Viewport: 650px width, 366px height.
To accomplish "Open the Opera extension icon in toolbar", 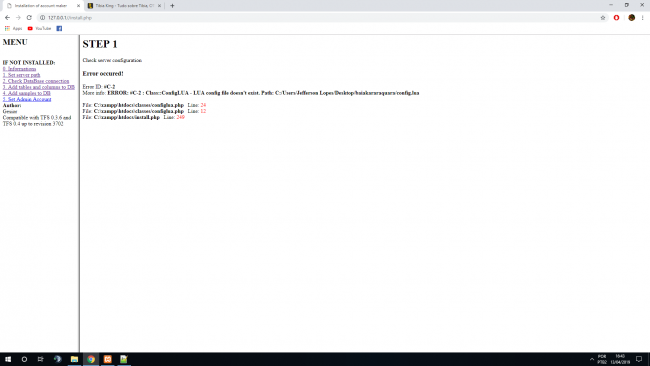I will point(616,17).
